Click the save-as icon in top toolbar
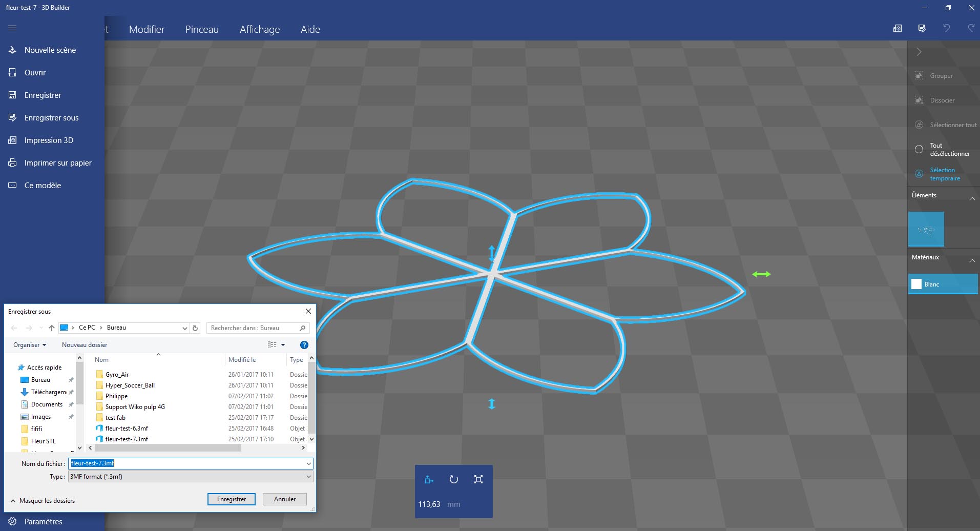 (922, 29)
